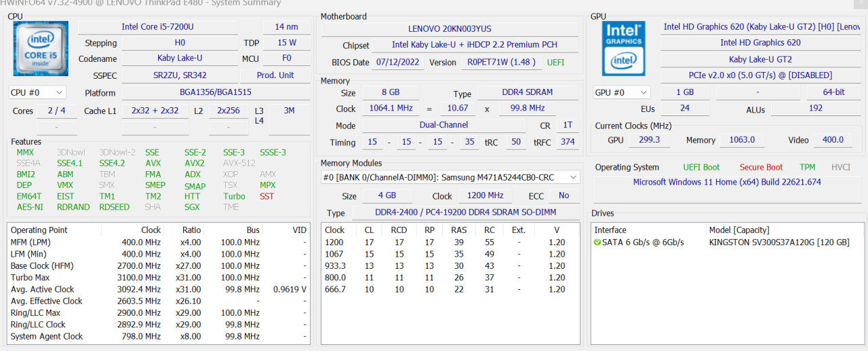The width and height of the screenshot is (868, 351).
Task: Click the module ECC value No
Action: tap(564, 196)
